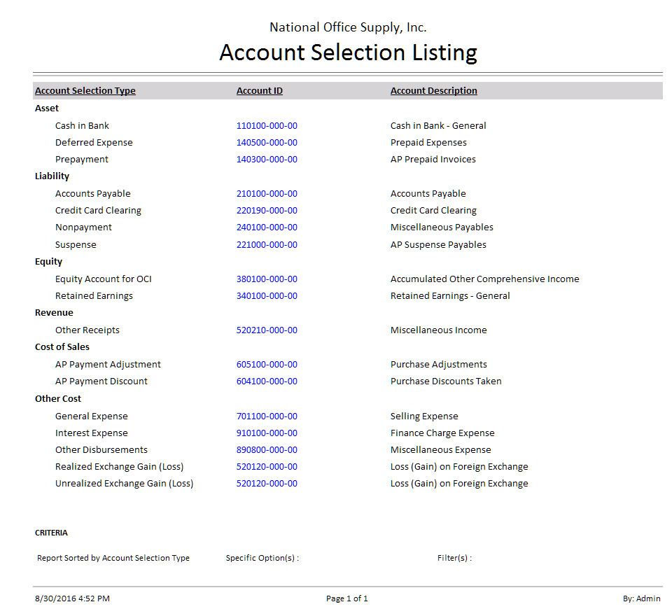The image size is (672, 616).
Task: Select the Account ID column header
Action: (260, 91)
